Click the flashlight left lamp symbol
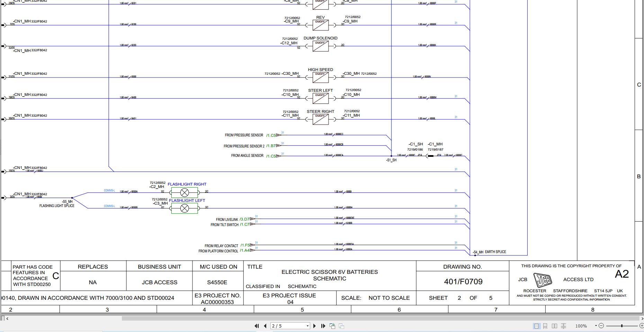Viewport: 644px width, 332px height. pyautogui.click(x=185, y=208)
